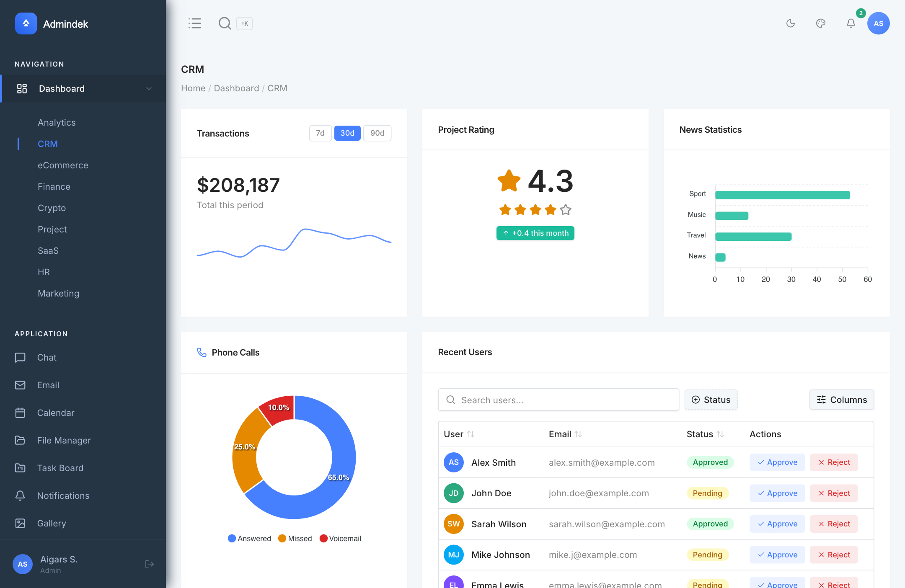Click the moon icon to enable dark mode

(791, 23)
